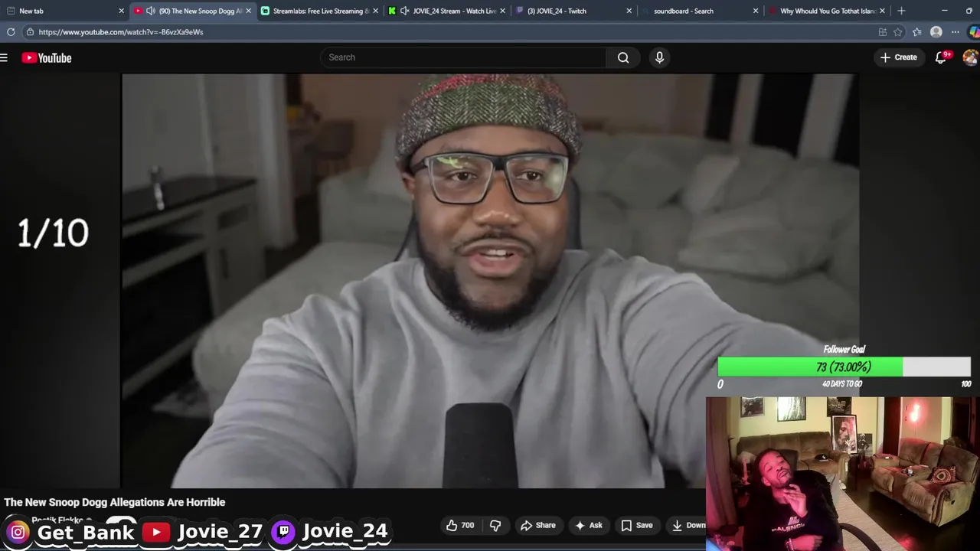This screenshot has height=551, width=980.
Task: Switch to the Streamlabs tab
Action: (x=320, y=11)
